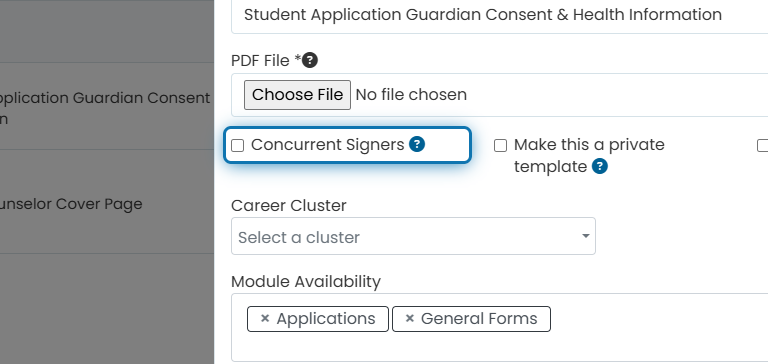
Task: Expand the Career Cluster dropdown arrow
Action: click(x=585, y=236)
